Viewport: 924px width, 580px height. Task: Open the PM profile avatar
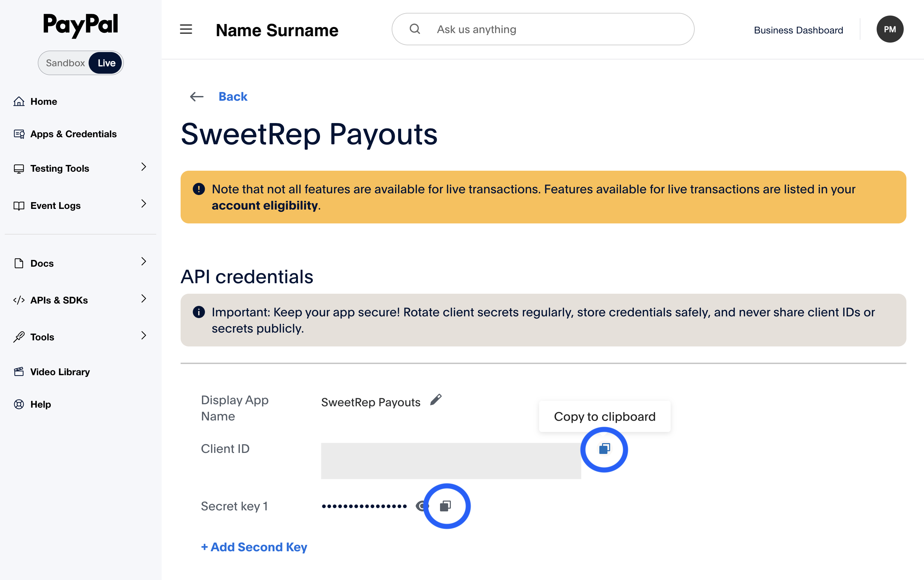(890, 29)
